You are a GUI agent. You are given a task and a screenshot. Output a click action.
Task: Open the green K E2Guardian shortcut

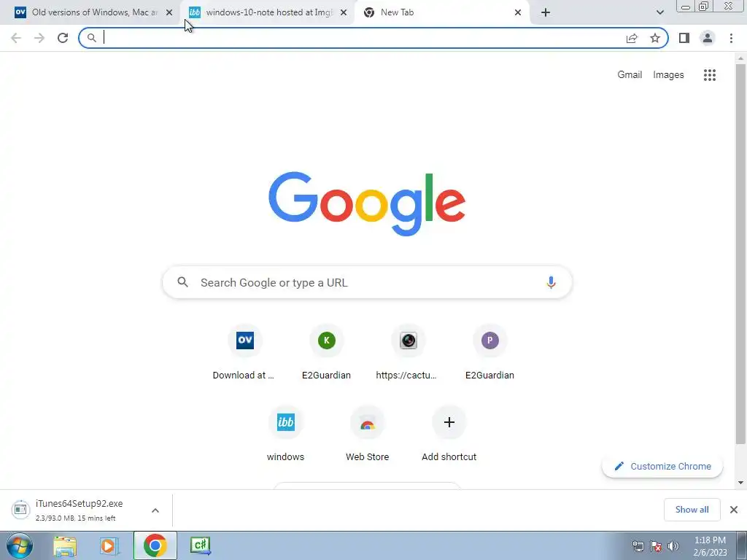326,352
